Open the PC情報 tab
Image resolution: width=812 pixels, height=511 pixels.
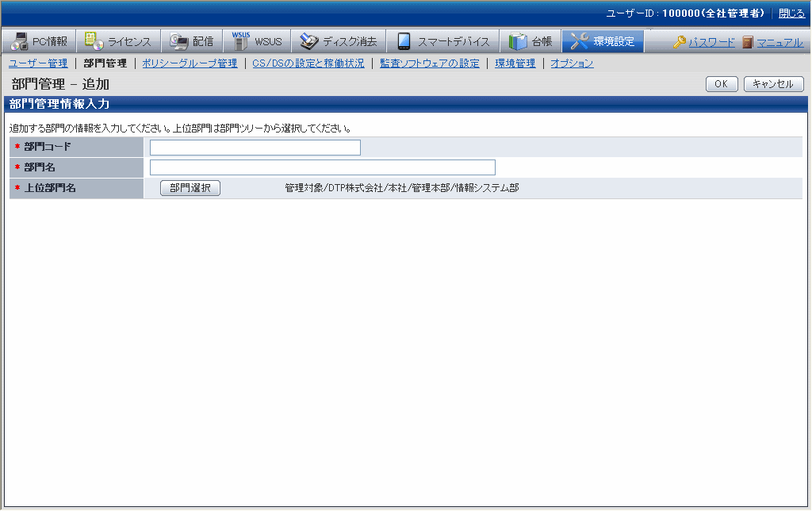pos(39,41)
